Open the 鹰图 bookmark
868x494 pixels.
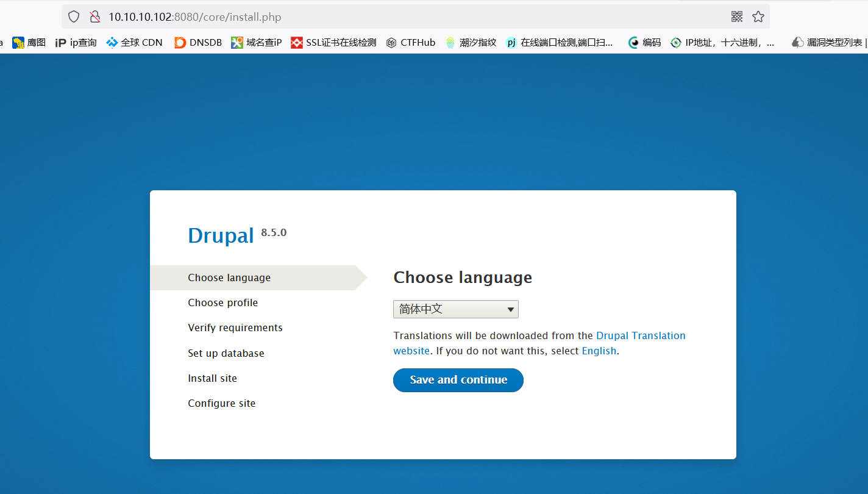[28, 42]
